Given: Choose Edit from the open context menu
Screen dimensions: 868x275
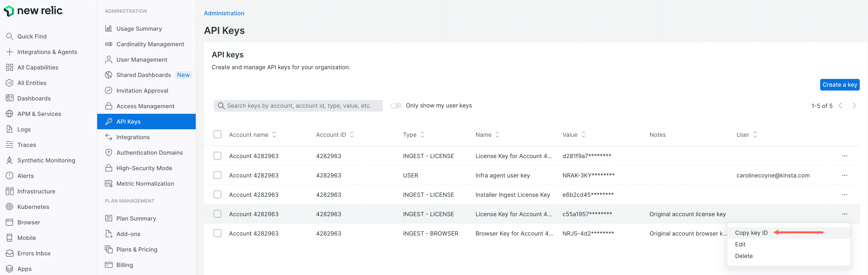Looking at the screenshot, I should [x=740, y=244].
